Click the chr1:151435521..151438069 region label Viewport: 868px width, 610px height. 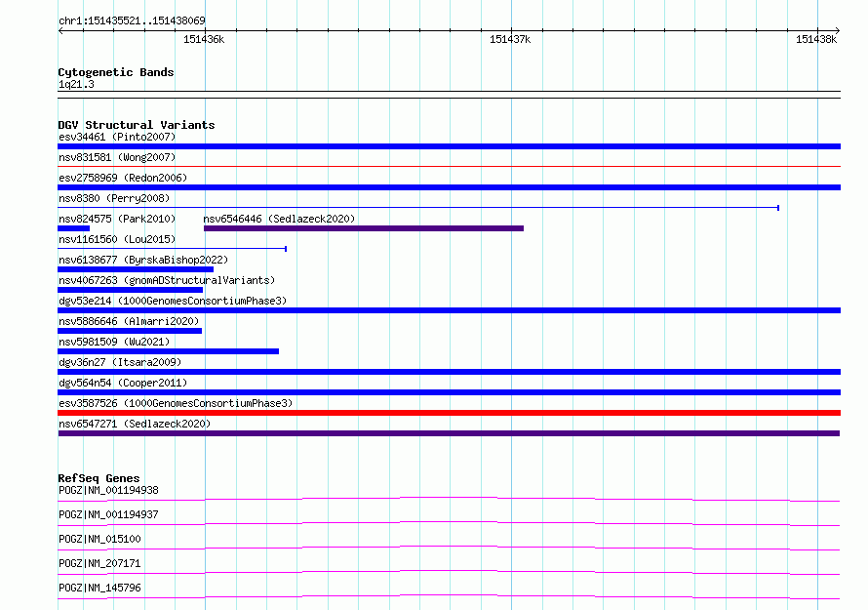pos(132,20)
